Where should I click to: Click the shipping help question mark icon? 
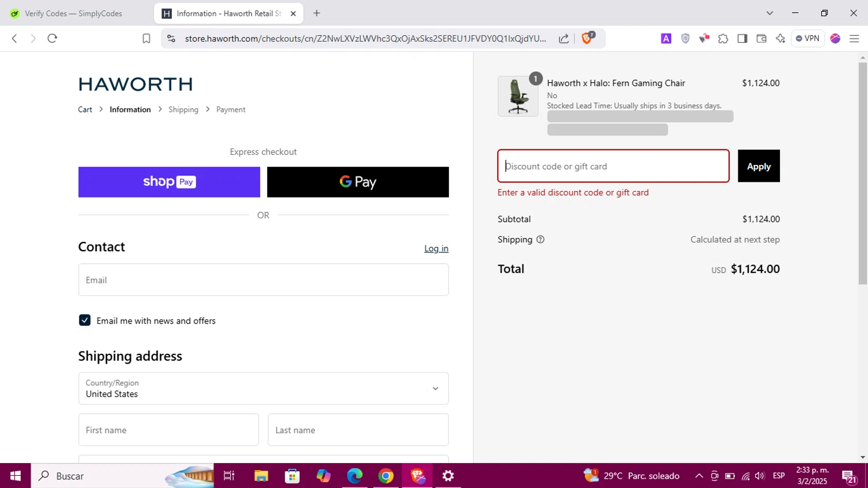coord(540,240)
